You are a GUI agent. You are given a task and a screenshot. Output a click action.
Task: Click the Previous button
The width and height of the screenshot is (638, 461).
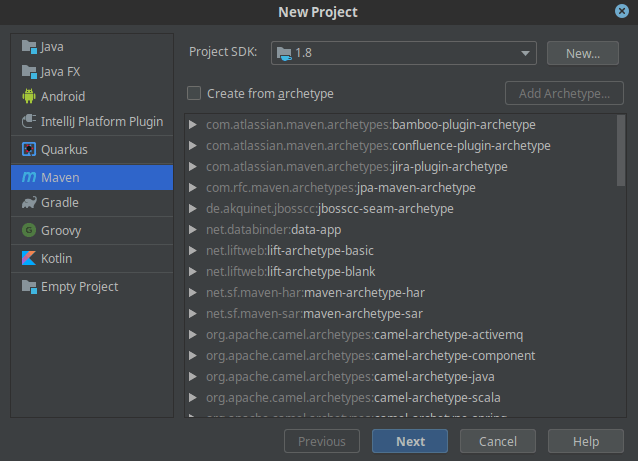pyautogui.click(x=322, y=441)
